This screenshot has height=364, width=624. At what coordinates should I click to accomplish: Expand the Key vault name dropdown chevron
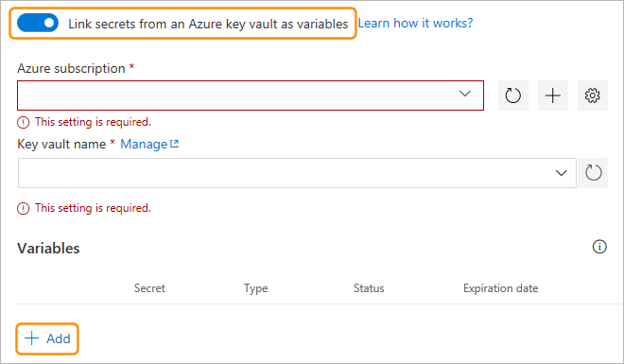561,173
